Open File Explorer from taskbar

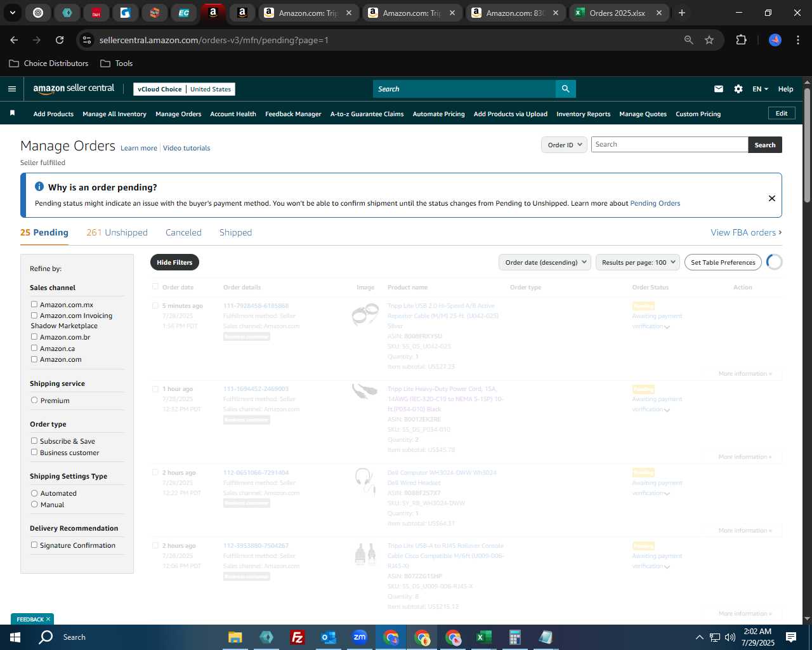point(235,637)
